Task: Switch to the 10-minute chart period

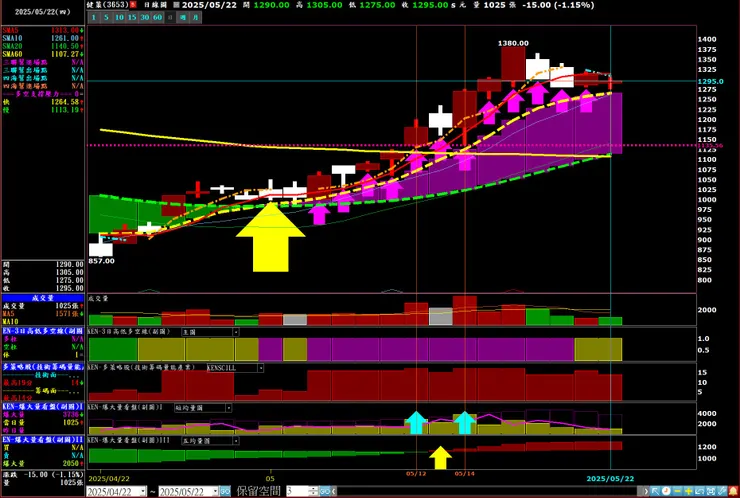Action: (x=119, y=17)
